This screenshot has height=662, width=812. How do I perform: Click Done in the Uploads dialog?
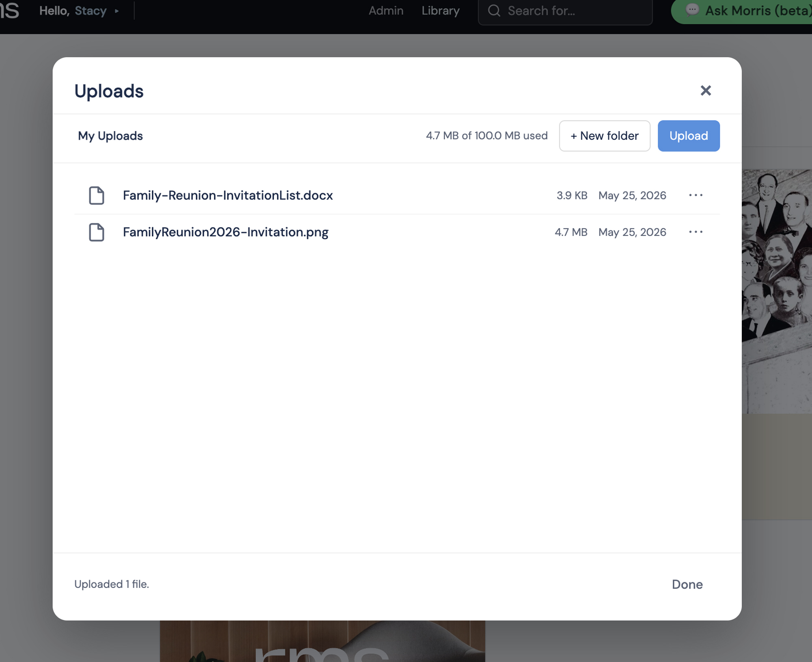click(687, 584)
